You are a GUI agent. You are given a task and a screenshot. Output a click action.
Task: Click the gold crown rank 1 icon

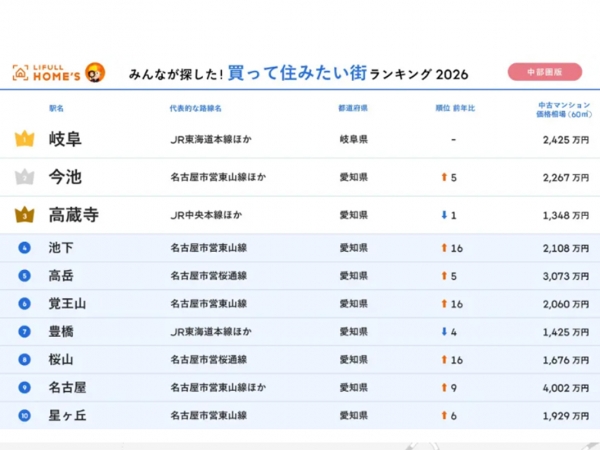24,139
